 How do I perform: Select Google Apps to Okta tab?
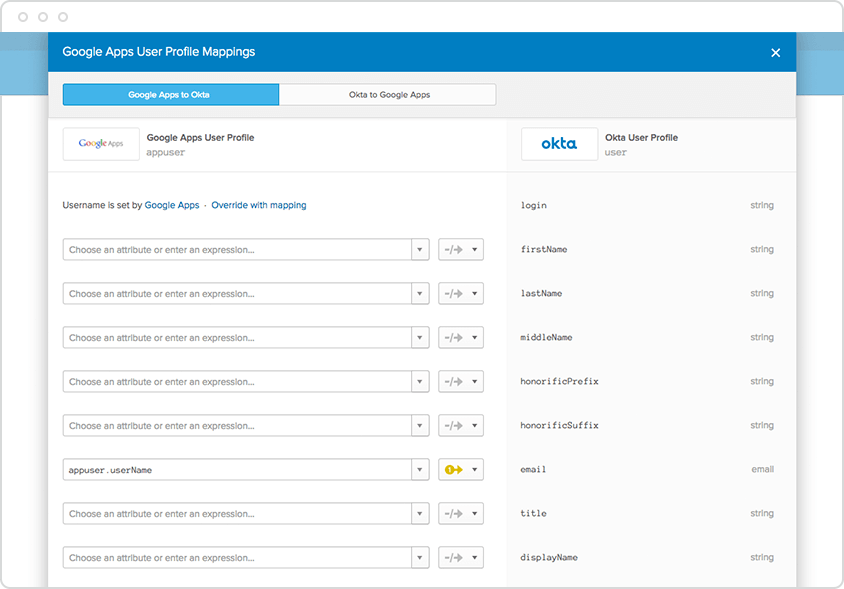tap(170, 95)
